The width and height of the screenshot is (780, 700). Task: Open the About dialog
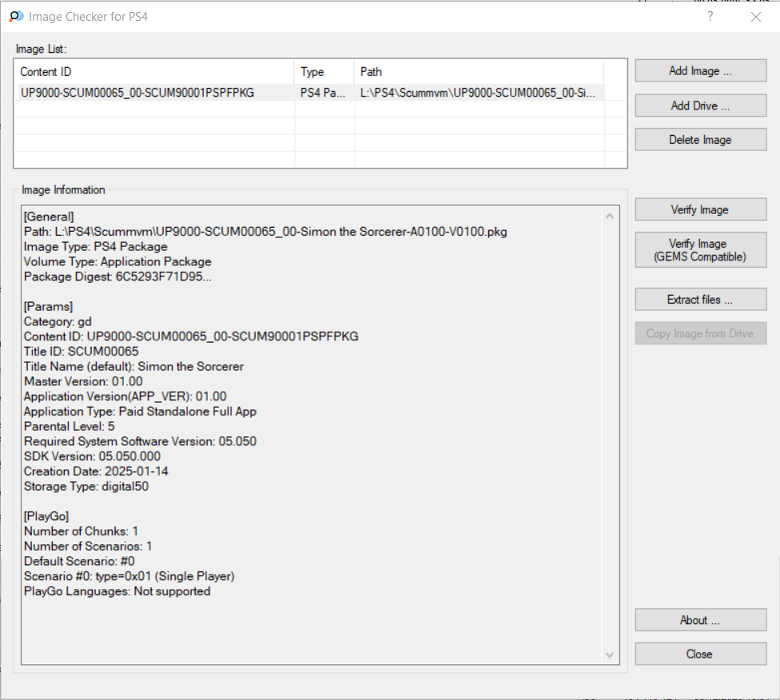(x=700, y=620)
